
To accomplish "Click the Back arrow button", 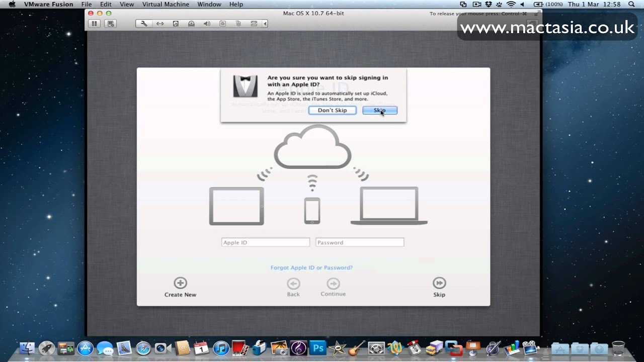I will click(293, 288).
